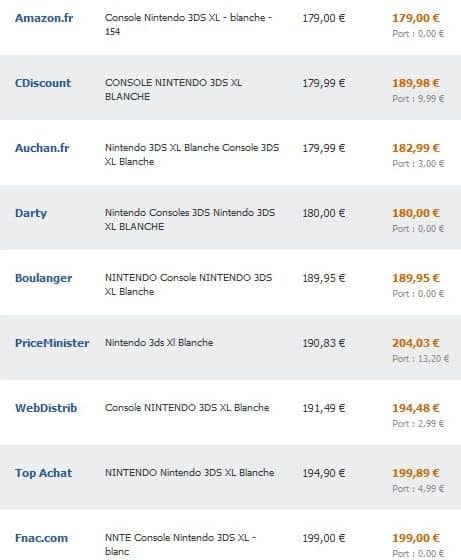Select 'NNTE Console Nintendo 3DS XL' description
Image resolution: width=461 pixels, height=560 pixels.
(x=180, y=544)
